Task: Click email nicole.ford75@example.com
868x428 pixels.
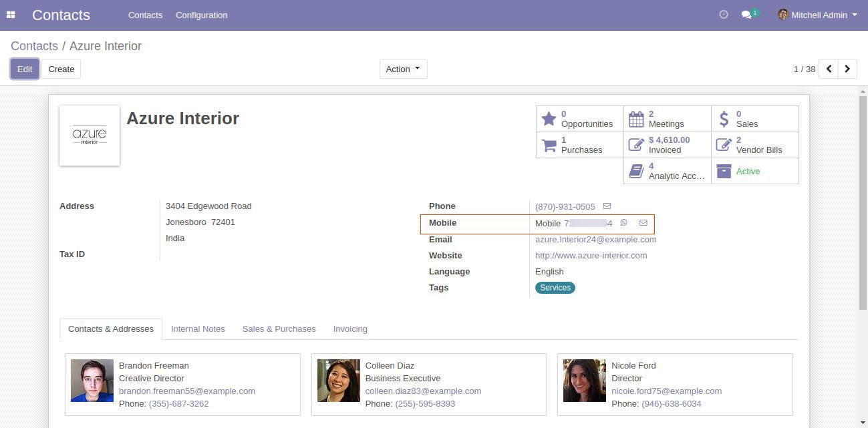Action: (x=666, y=391)
